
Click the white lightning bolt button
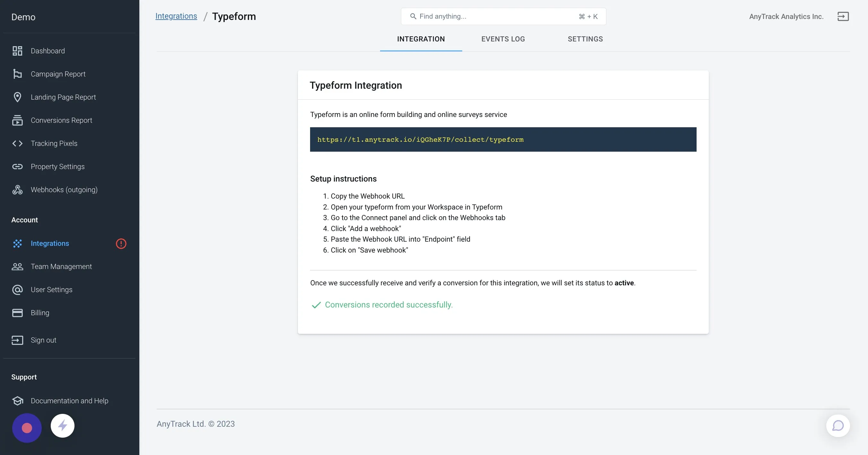pos(62,426)
